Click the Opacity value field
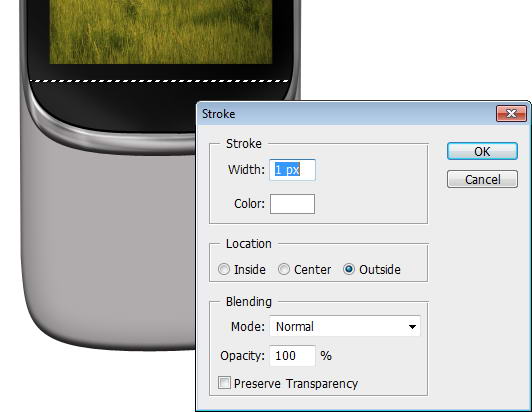The width and height of the screenshot is (532, 412). tap(292, 356)
